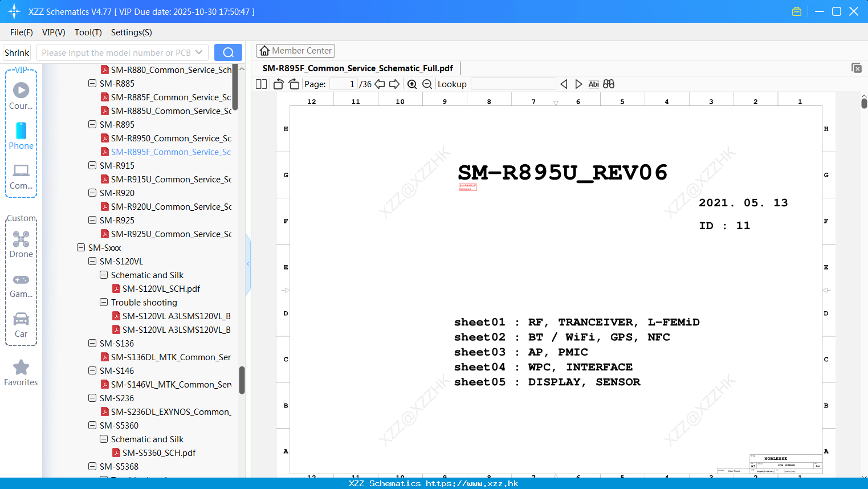
Task: Zoom in on the schematic
Action: tap(412, 84)
